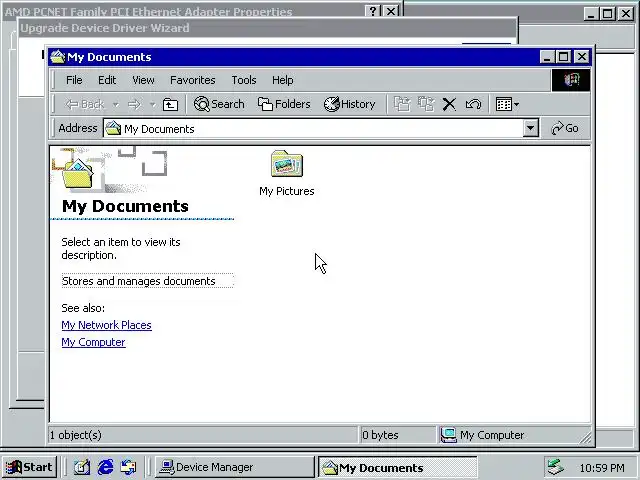The width and height of the screenshot is (640, 480).
Task: Open the Tools menu
Action: coord(244,80)
